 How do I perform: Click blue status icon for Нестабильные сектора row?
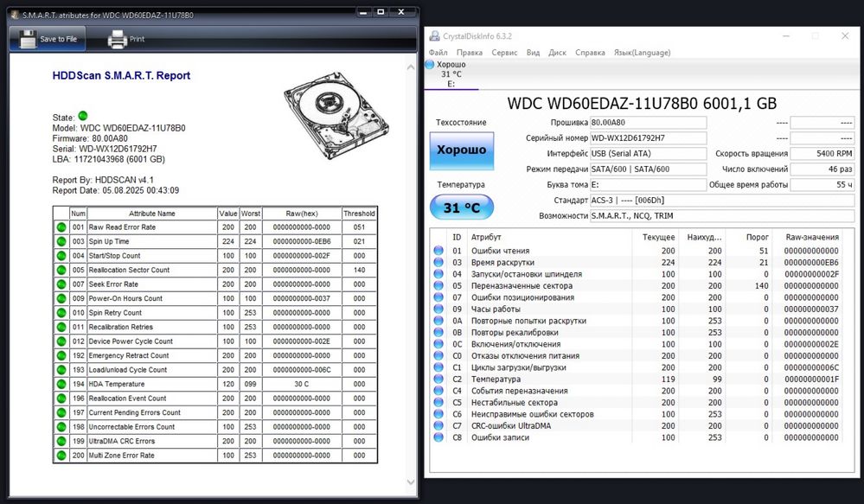(438, 402)
